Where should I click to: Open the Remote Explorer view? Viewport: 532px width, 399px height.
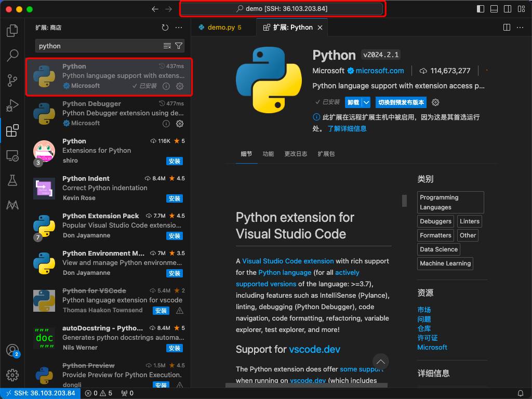point(12,156)
